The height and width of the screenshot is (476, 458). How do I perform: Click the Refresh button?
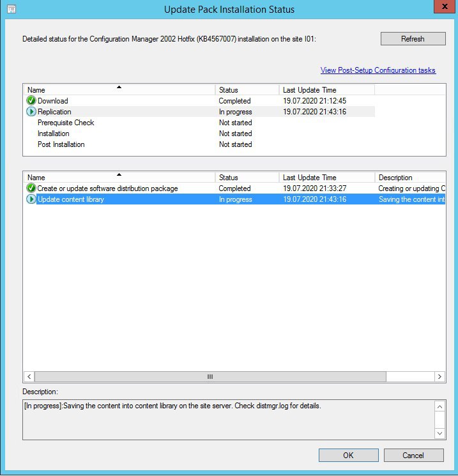pyautogui.click(x=413, y=39)
